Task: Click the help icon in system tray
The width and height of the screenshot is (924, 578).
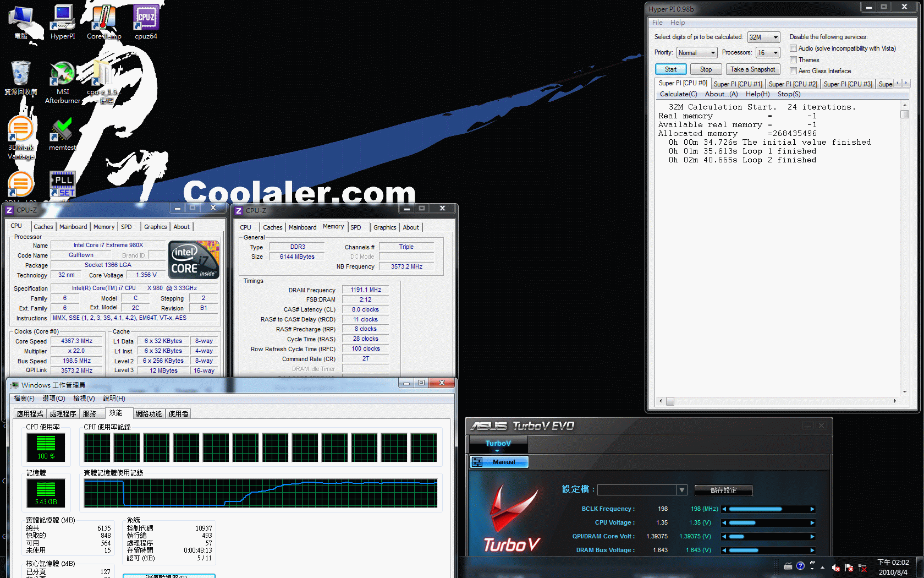Action: pos(800,566)
